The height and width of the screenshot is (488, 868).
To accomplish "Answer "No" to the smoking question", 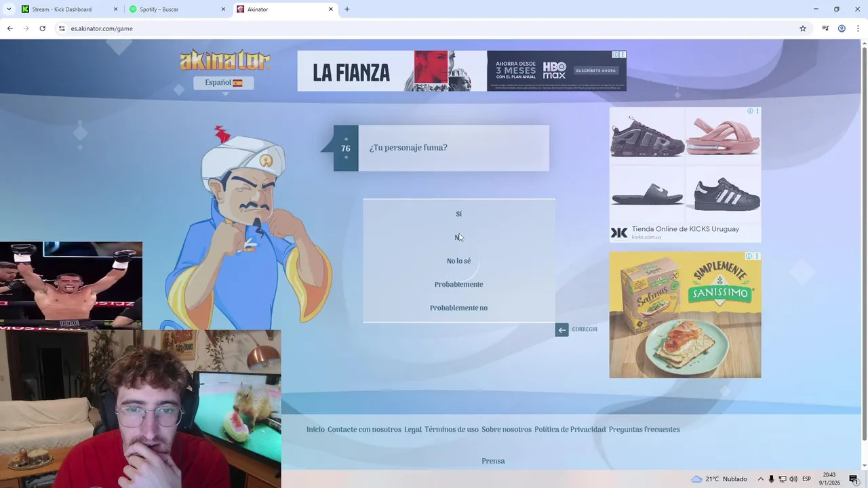I will (x=458, y=237).
